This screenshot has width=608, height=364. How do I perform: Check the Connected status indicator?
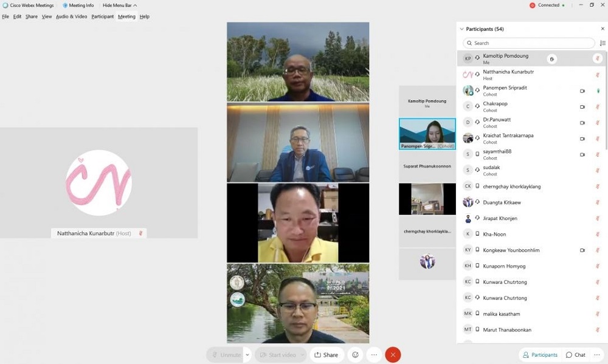pos(547,5)
